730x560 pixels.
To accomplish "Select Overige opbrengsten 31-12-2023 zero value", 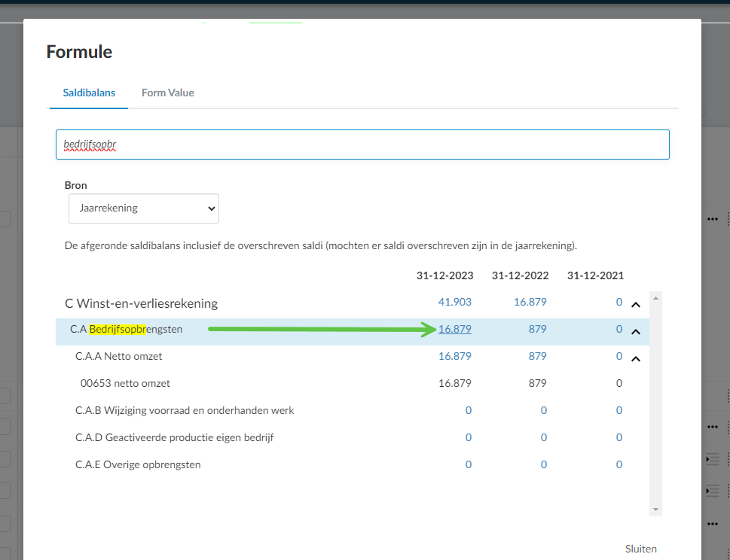I will 469,464.
